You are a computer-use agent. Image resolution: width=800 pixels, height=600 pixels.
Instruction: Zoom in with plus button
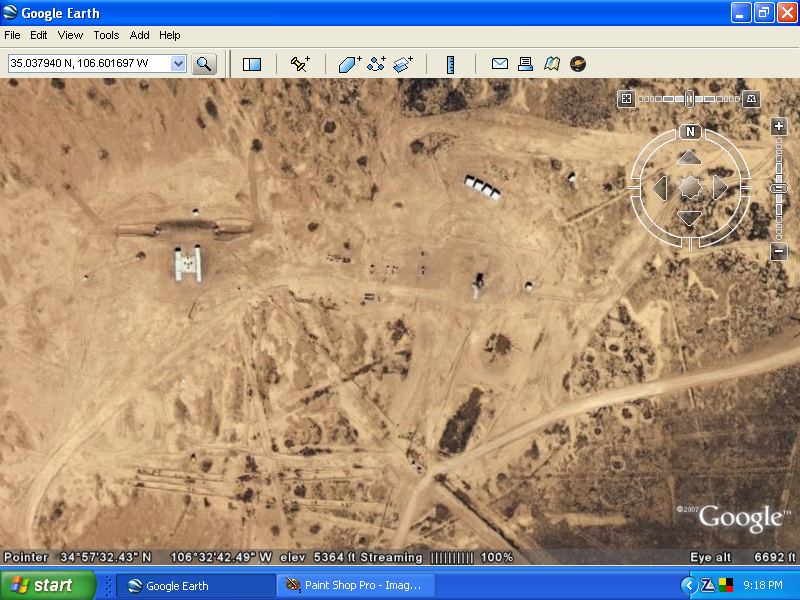pyautogui.click(x=779, y=126)
